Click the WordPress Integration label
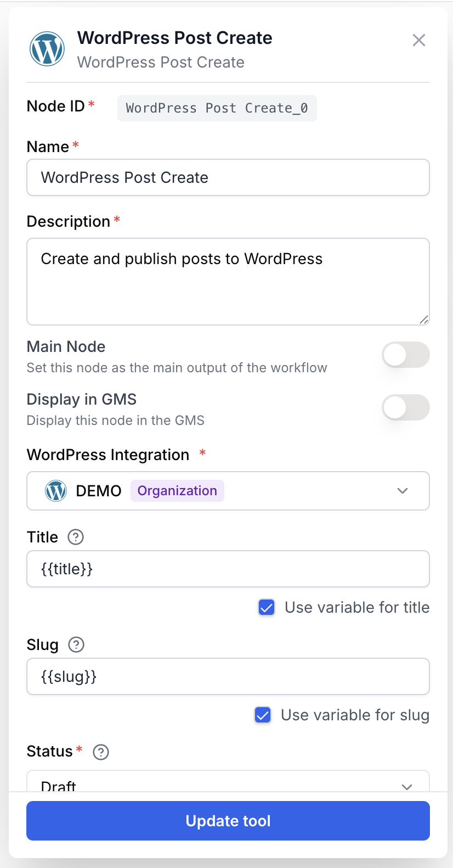The image size is (453, 868). (108, 455)
